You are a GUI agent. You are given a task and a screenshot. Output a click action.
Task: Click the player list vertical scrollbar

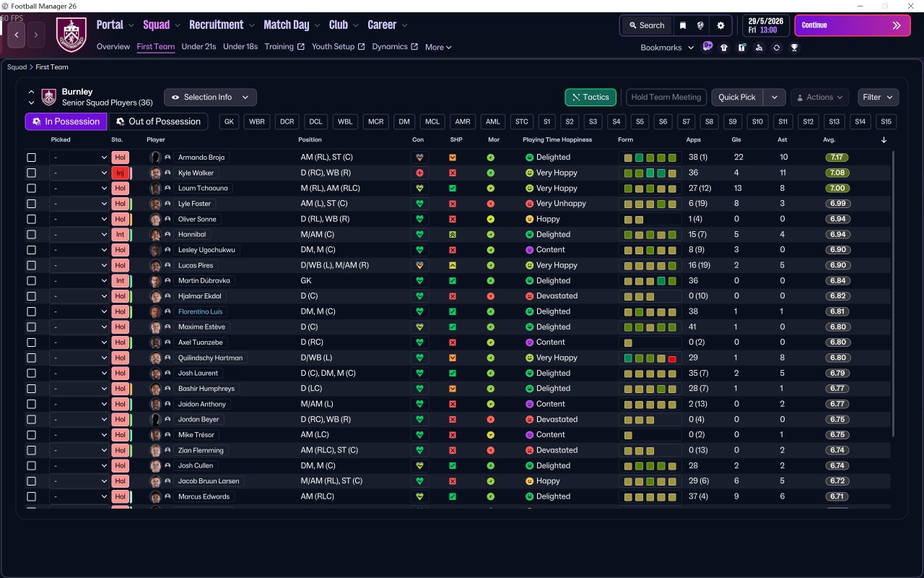point(894,293)
